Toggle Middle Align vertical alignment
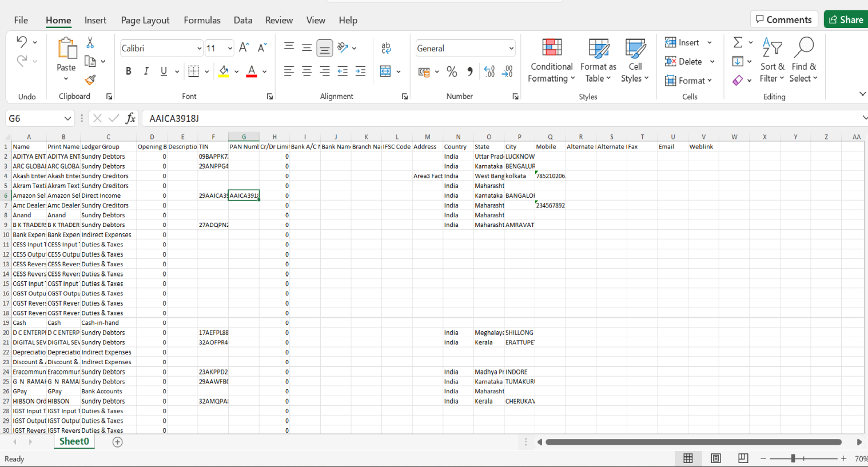The width and height of the screenshot is (868, 467). (306, 48)
